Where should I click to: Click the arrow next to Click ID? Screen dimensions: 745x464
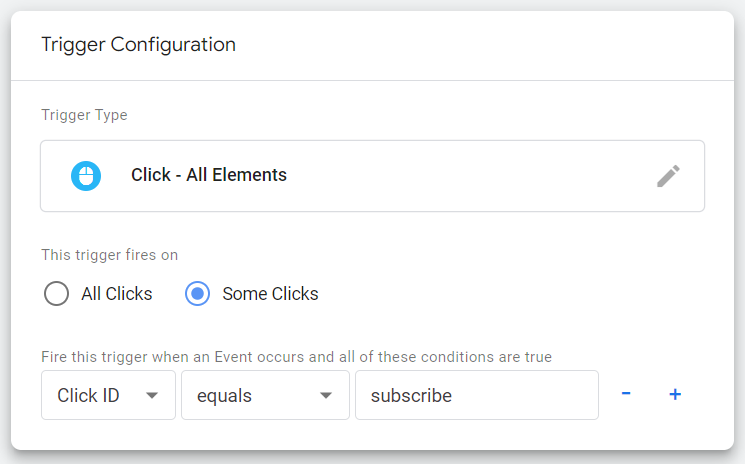click(x=152, y=395)
